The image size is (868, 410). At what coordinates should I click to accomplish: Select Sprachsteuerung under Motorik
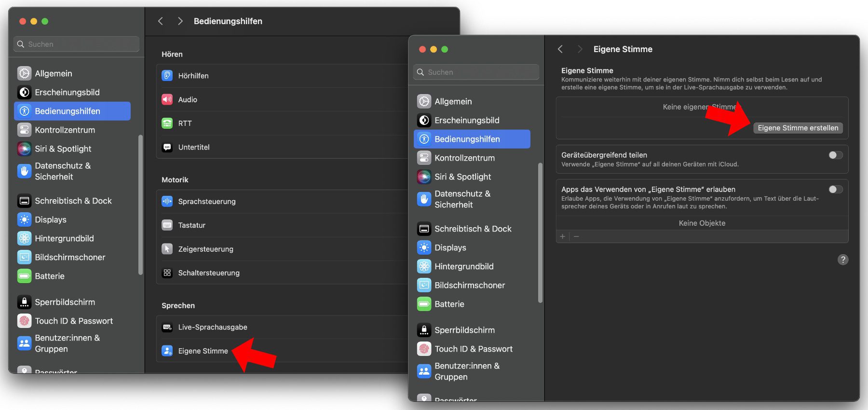click(206, 201)
